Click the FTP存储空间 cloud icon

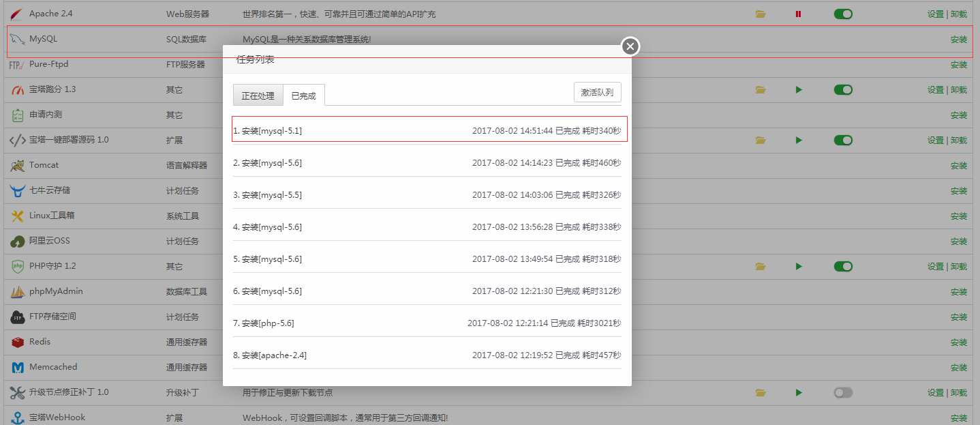(x=17, y=317)
